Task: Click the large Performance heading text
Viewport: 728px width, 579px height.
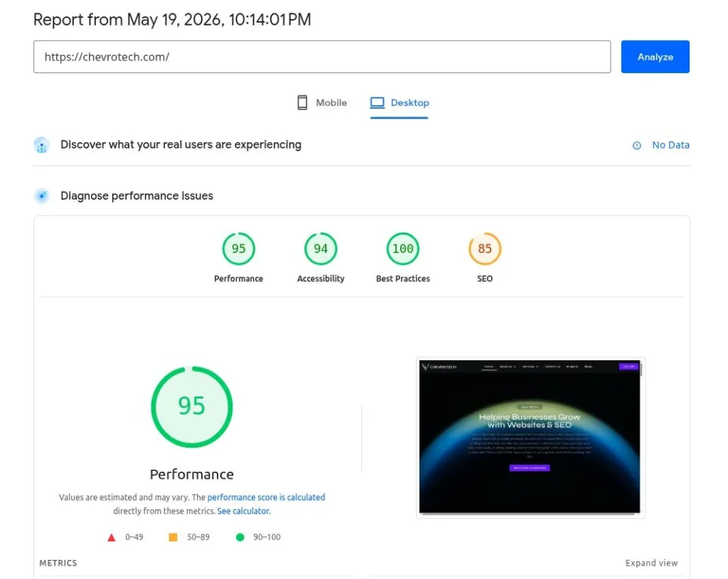Action: pyautogui.click(x=192, y=474)
